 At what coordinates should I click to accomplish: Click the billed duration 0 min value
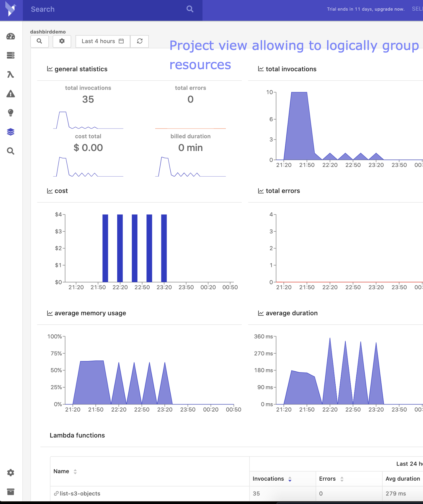(x=190, y=147)
